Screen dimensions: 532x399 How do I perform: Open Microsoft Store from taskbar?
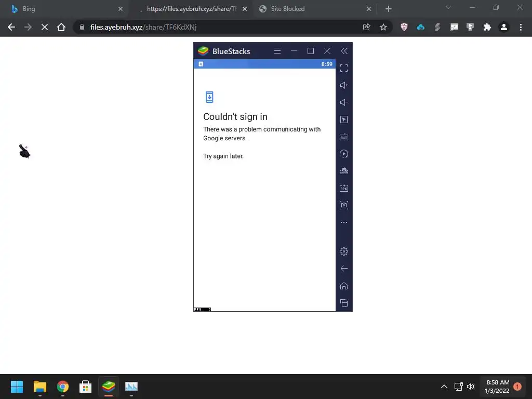[x=86, y=387]
